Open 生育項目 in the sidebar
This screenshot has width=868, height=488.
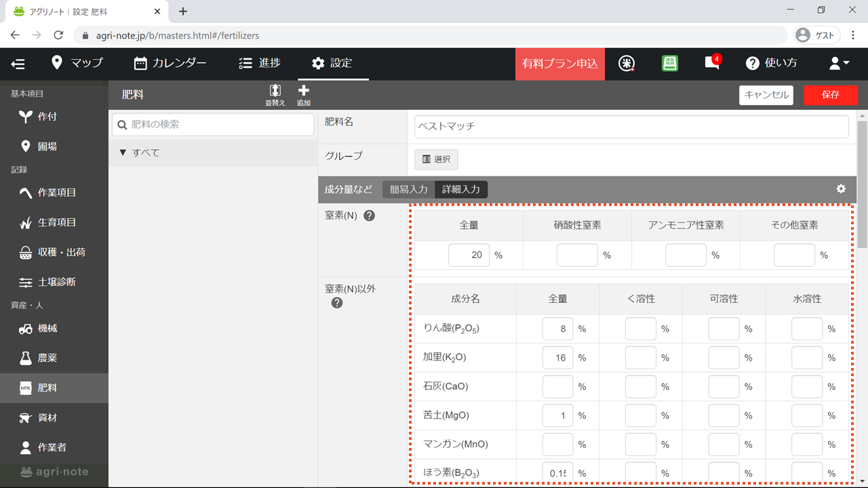click(54, 222)
